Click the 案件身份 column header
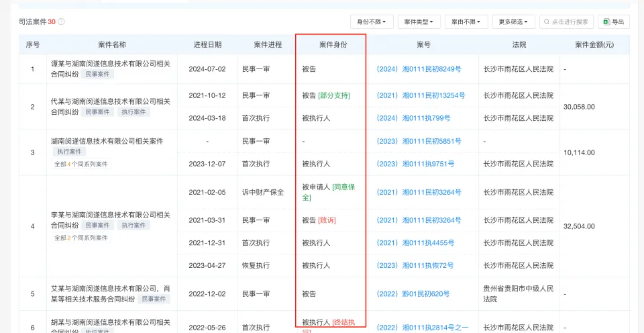Image resolution: width=644 pixels, height=333 pixels. pyautogui.click(x=333, y=45)
